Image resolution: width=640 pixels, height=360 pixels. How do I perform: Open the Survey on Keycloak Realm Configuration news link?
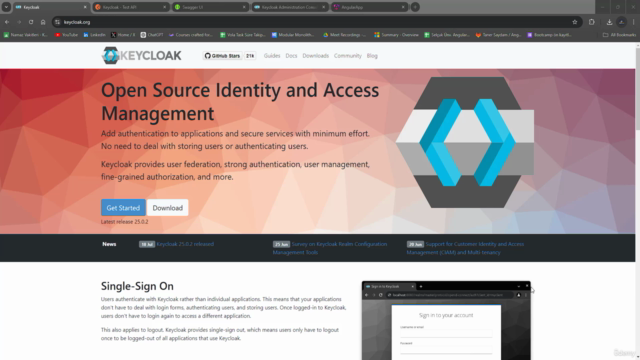tap(330, 248)
